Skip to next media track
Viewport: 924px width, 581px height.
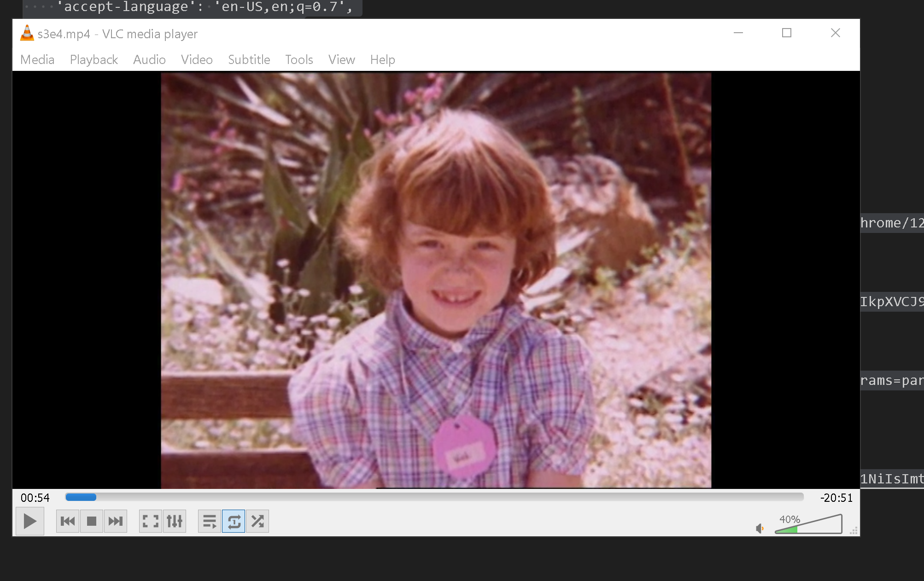[116, 521]
